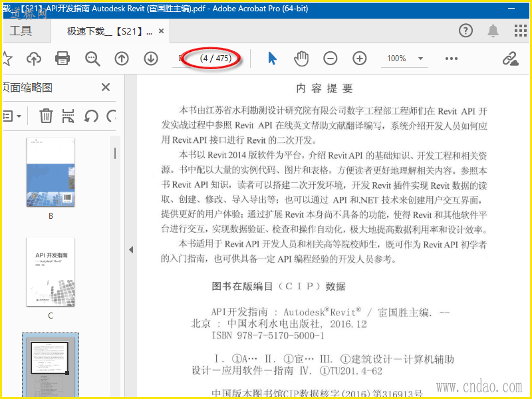Viewport: 532px width, 399px height.
Task: Close the 极速下载_【S21】 document tab
Action: point(162,31)
